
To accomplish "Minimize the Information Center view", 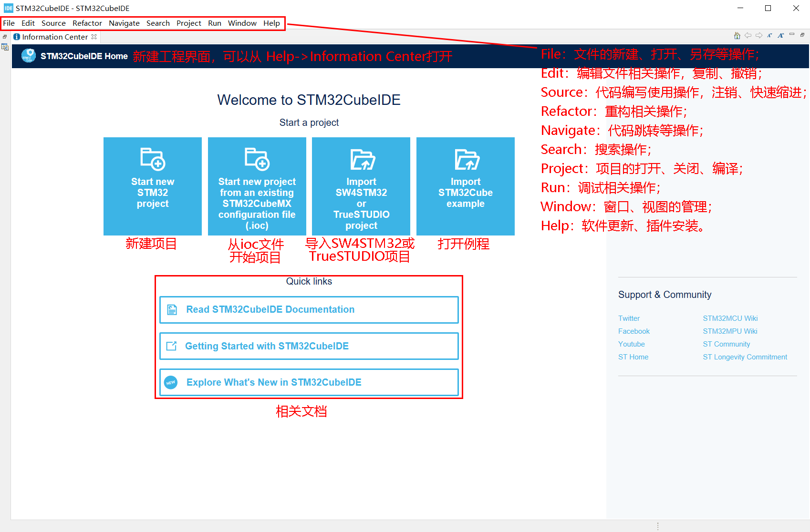I will click(x=792, y=34).
